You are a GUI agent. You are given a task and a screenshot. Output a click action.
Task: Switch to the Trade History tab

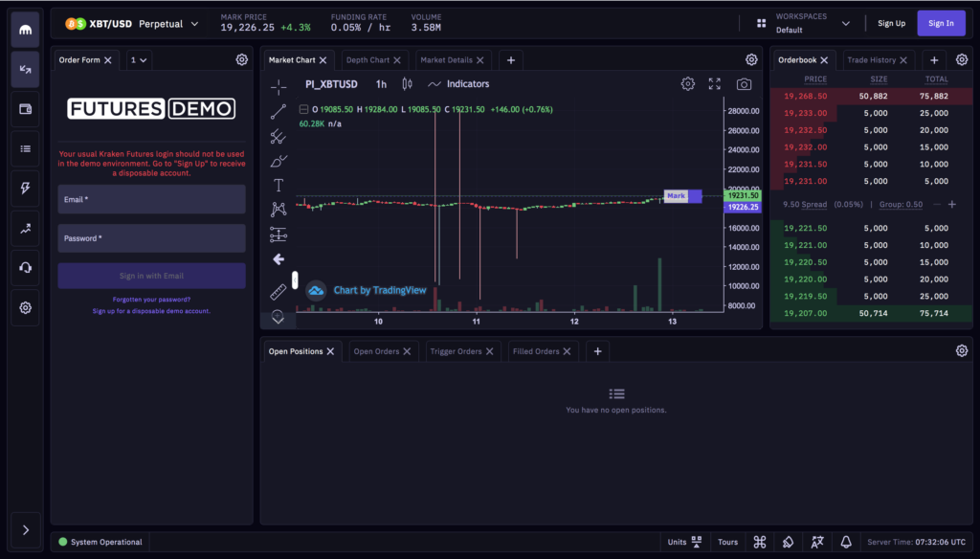tap(871, 60)
